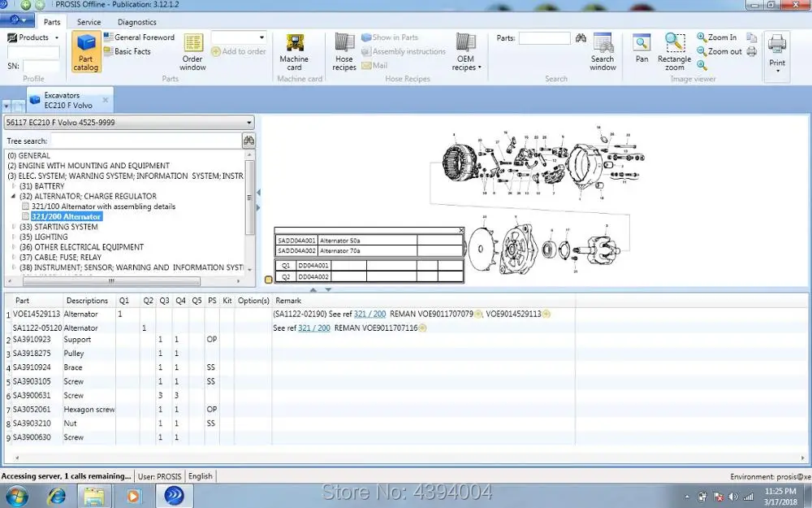Click Zoom In

coord(717,37)
